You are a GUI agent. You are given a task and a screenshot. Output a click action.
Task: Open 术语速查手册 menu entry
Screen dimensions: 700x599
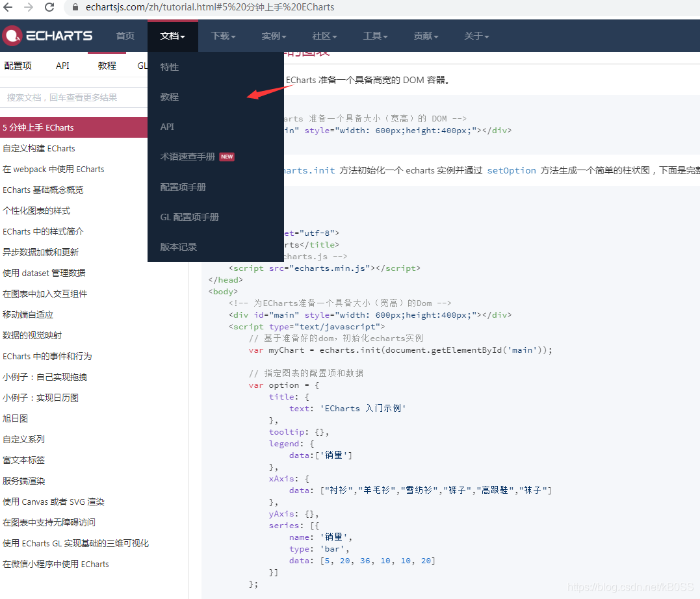pyautogui.click(x=216, y=157)
